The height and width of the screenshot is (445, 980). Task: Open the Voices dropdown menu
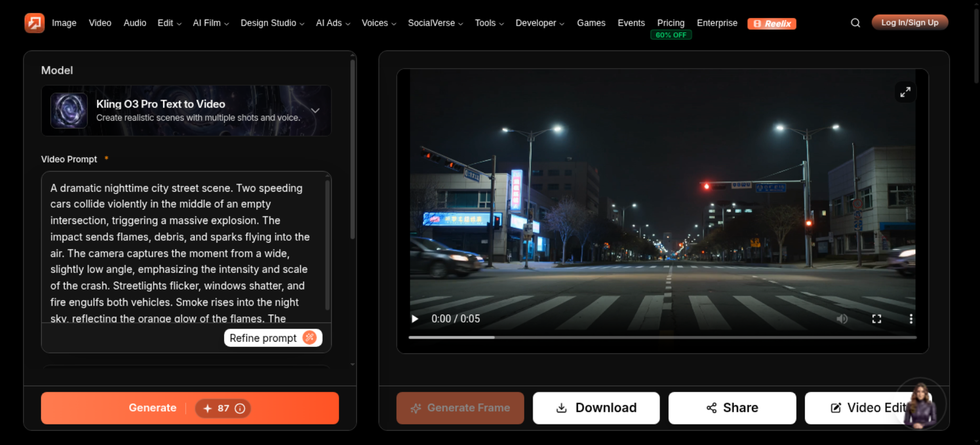(379, 23)
